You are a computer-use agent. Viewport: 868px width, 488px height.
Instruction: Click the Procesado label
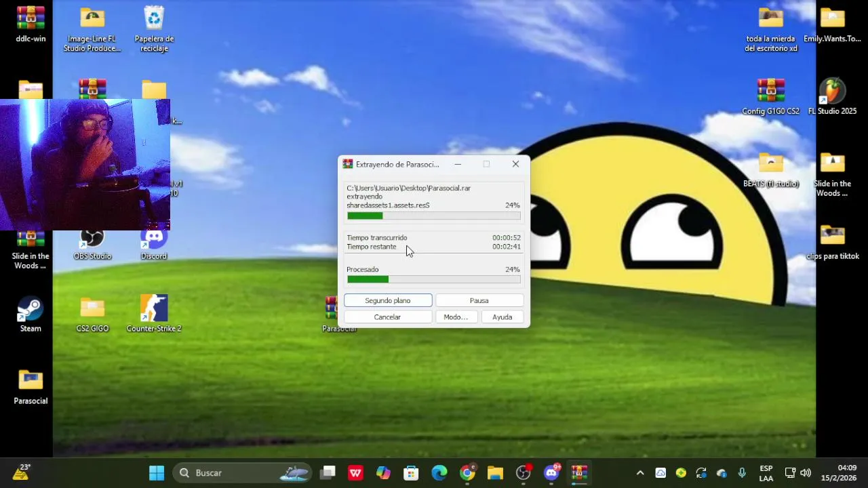click(363, 270)
